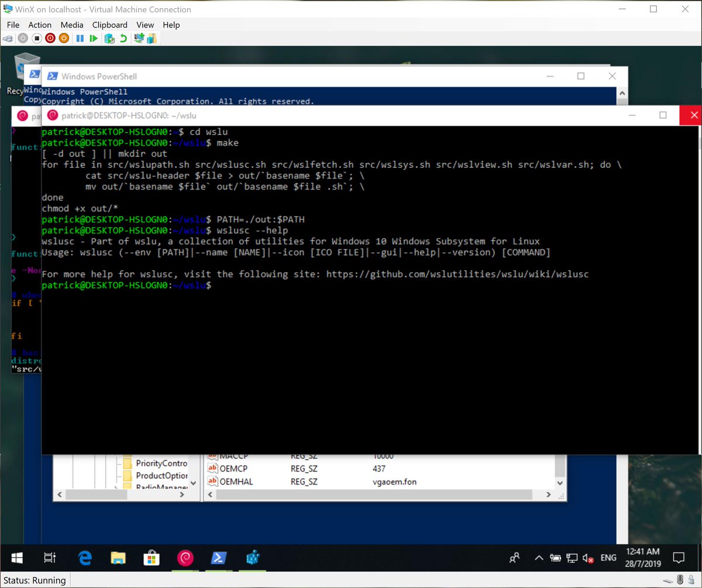Open the People icon in the taskbar
Screen dimensions: 702x588
click(514, 558)
